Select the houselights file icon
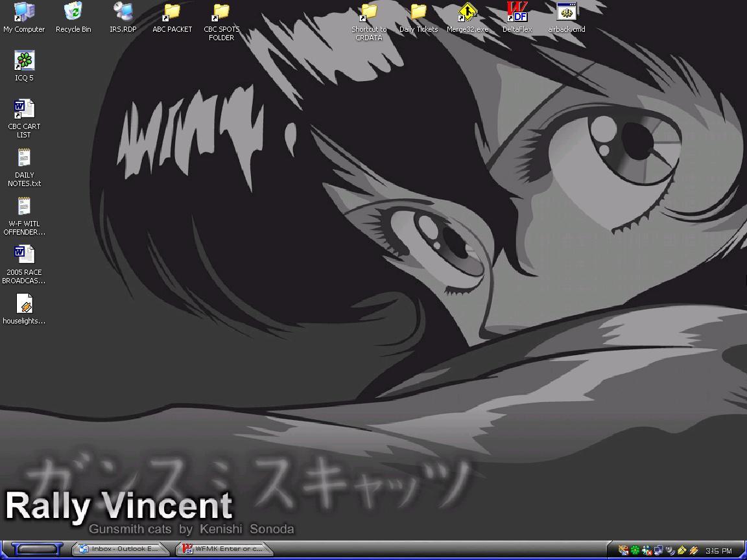The width and height of the screenshot is (747, 560). point(24,304)
